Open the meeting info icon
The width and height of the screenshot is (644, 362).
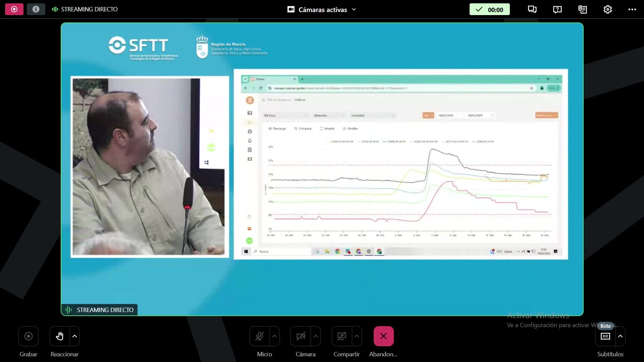pyautogui.click(x=36, y=9)
